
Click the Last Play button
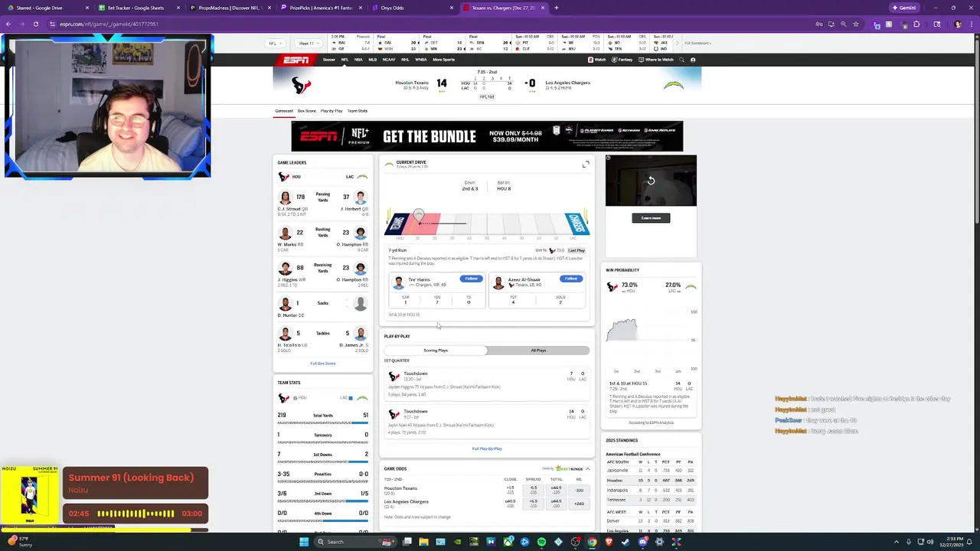[x=577, y=250]
